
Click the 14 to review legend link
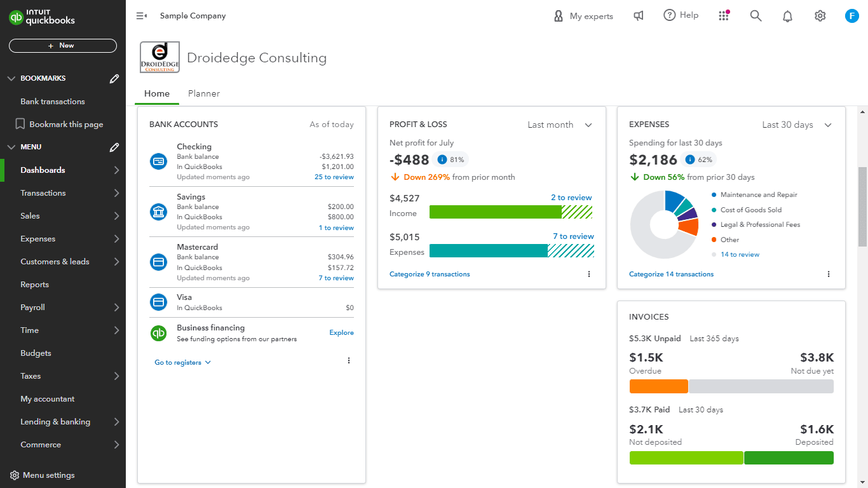(740, 255)
